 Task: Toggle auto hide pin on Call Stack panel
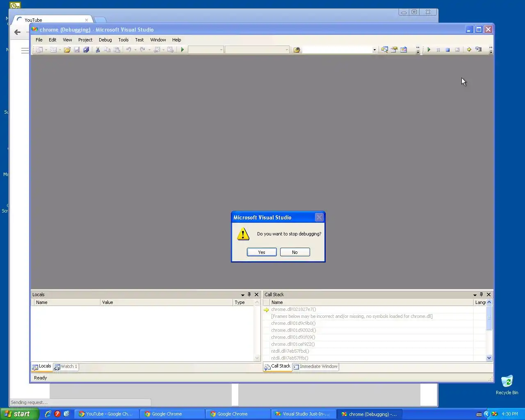pos(481,294)
